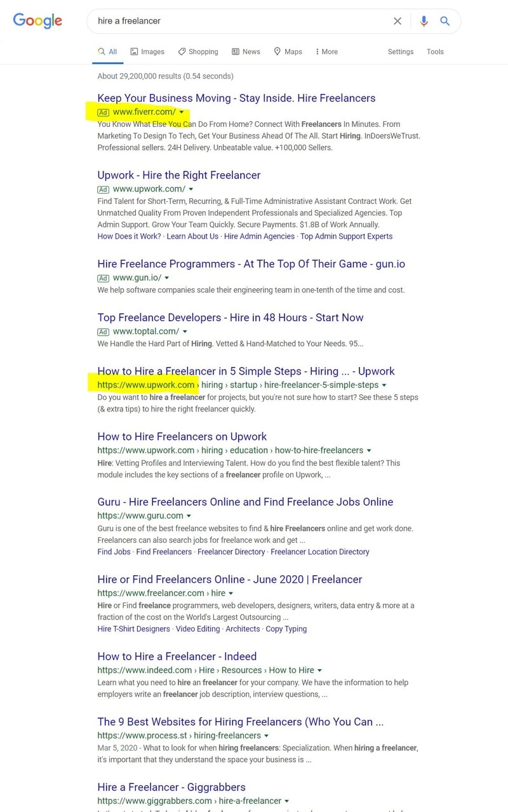Expand dropdown arrow next to www.gun.io

coord(167,278)
